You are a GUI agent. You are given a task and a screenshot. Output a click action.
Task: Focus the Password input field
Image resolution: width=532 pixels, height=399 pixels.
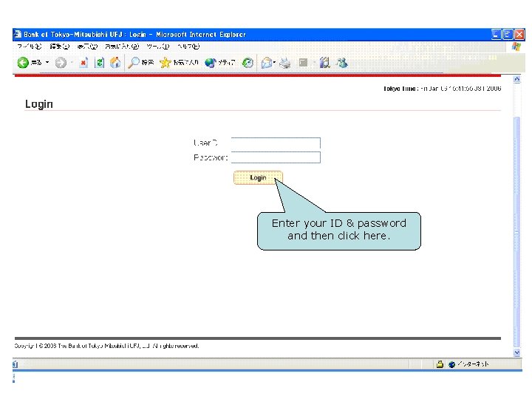click(276, 157)
